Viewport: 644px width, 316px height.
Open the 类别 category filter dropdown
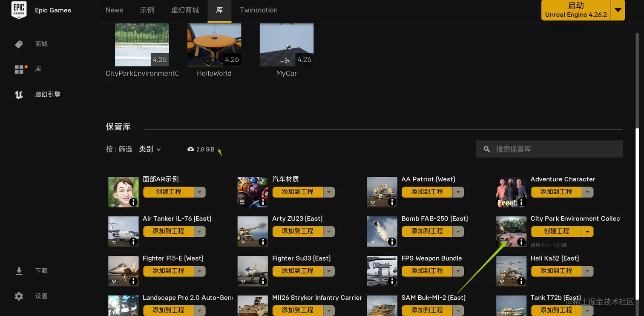(150, 149)
